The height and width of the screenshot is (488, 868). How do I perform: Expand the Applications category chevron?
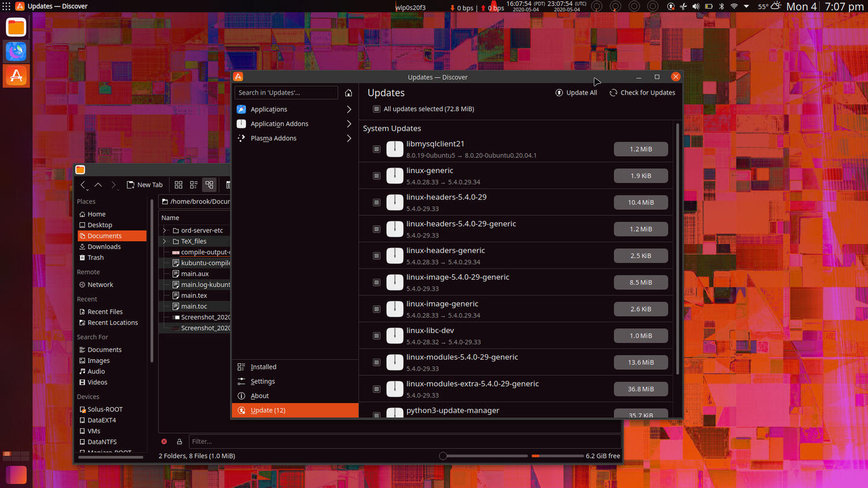pyautogui.click(x=349, y=109)
